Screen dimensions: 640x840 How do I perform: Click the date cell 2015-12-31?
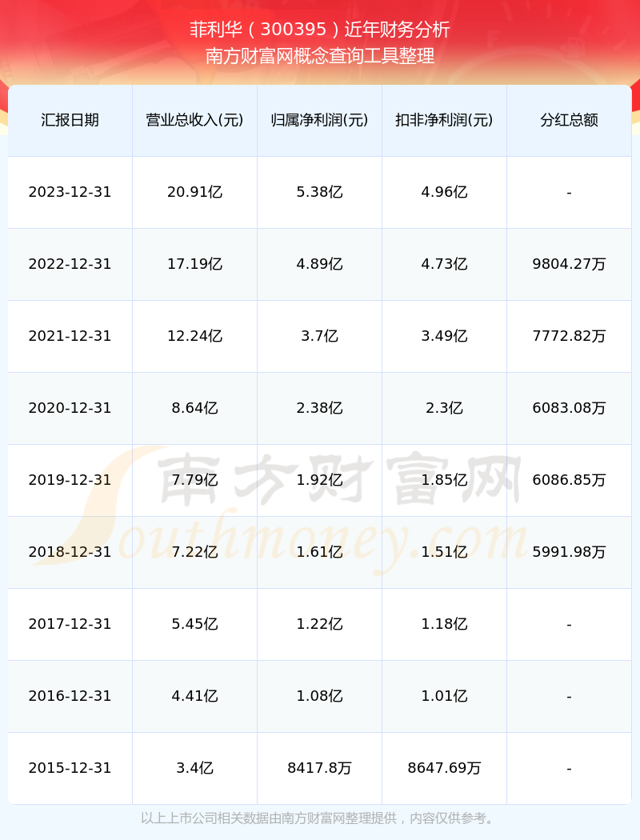pos(70,768)
